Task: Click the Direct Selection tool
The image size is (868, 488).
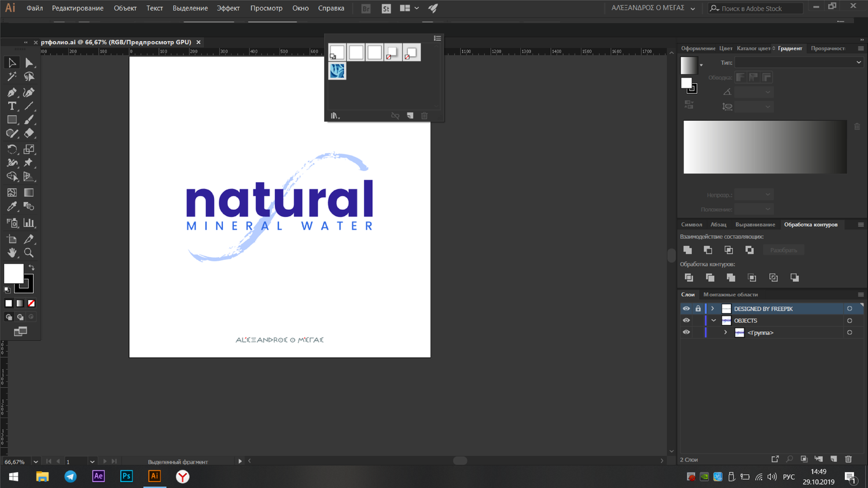Action: click(29, 62)
